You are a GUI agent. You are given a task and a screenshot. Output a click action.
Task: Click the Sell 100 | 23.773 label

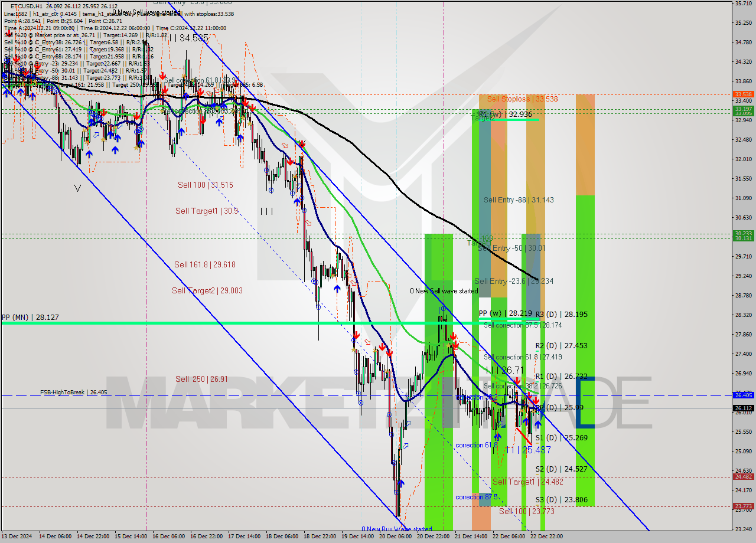click(x=527, y=511)
